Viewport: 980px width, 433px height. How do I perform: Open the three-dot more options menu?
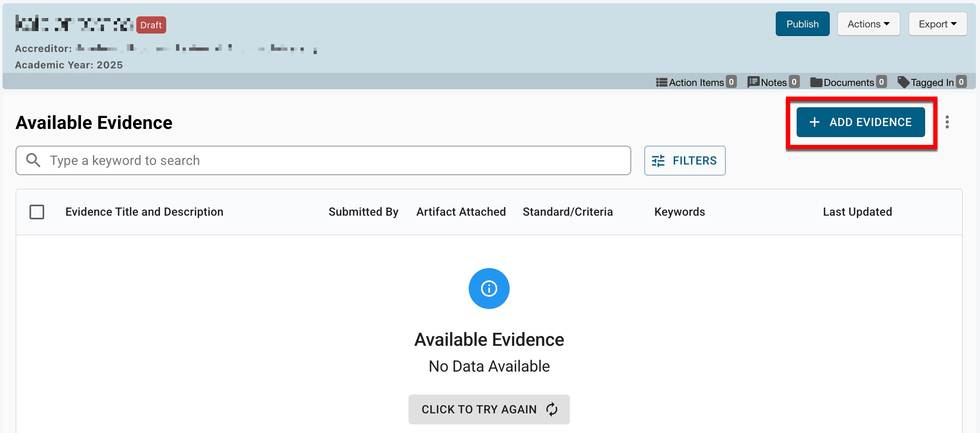pyautogui.click(x=947, y=122)
